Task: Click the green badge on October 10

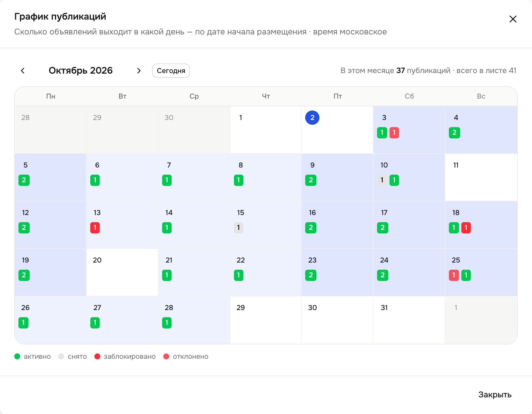Action: click(x=394, y=180)
